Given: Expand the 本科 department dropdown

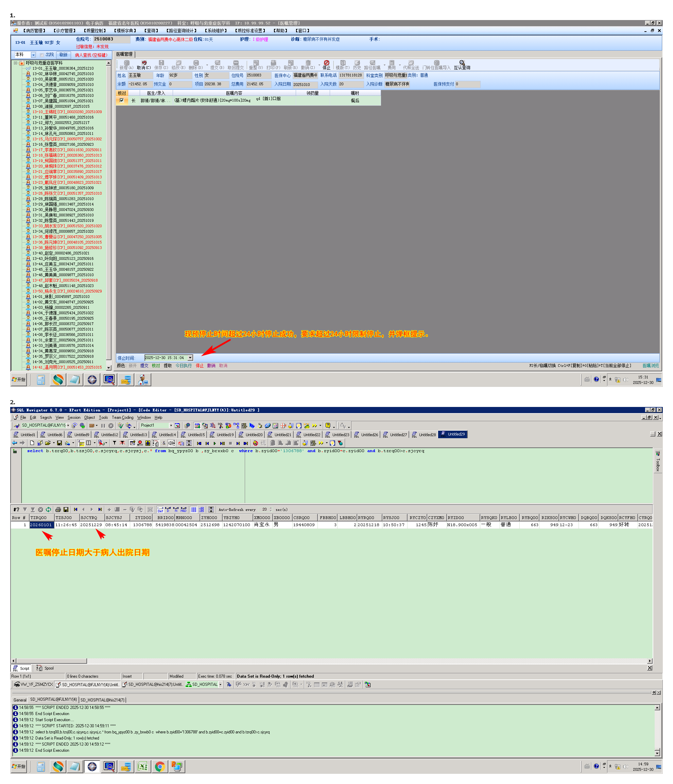Looking at the screenshot, I should click(33, 55).
